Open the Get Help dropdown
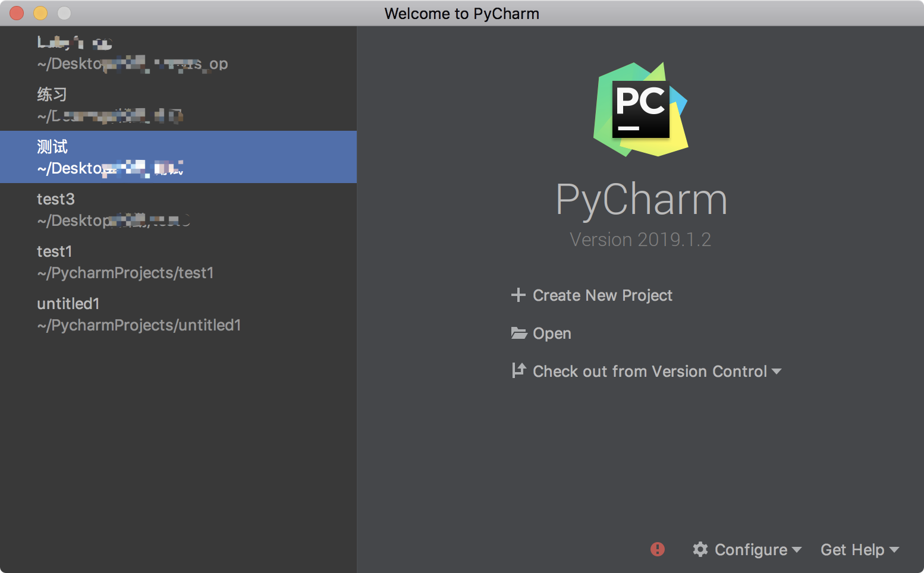 (x=860, y=550)
